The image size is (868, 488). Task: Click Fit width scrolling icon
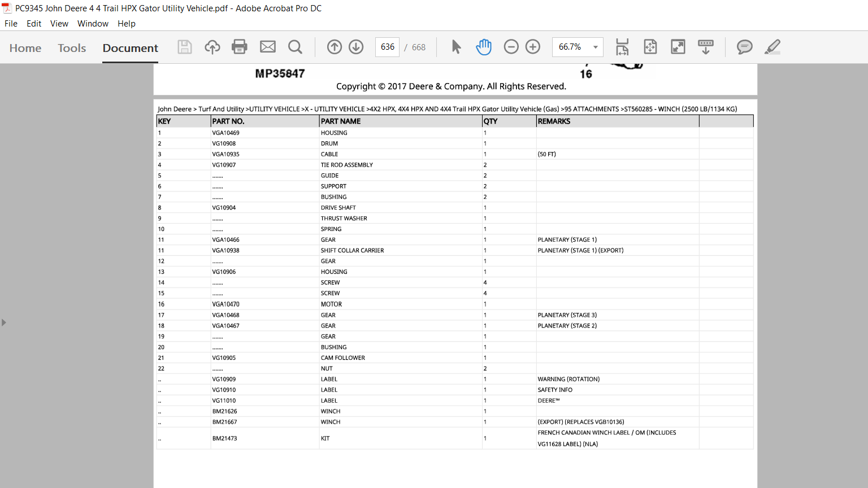(x=622, y=47)
